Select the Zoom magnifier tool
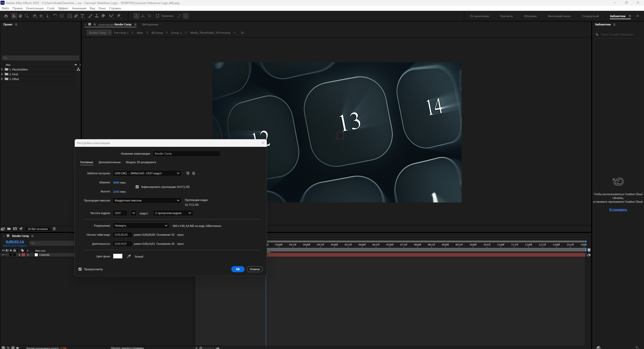This screenshot has width=644, height=349. point(27,16)
